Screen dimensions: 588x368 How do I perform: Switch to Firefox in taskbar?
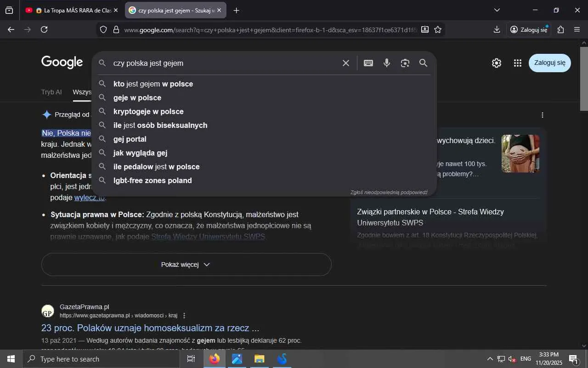[215, 359]
